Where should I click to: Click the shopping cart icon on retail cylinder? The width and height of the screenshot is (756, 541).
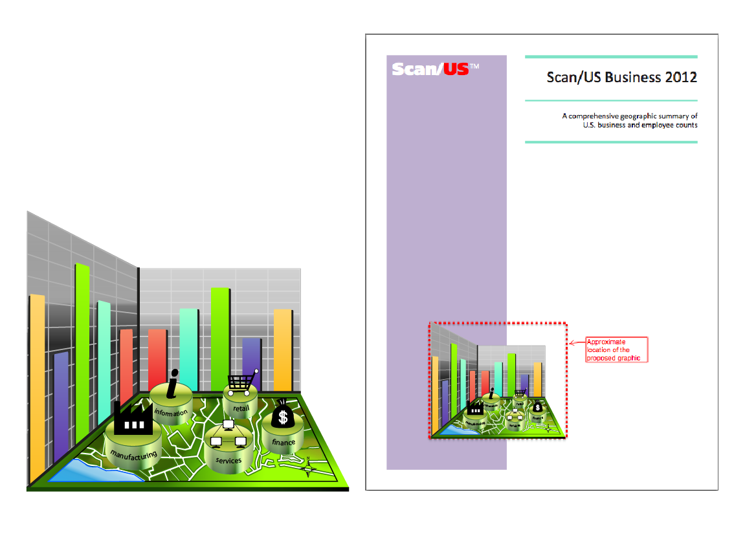pyautogui.click(x=243, y=382)
